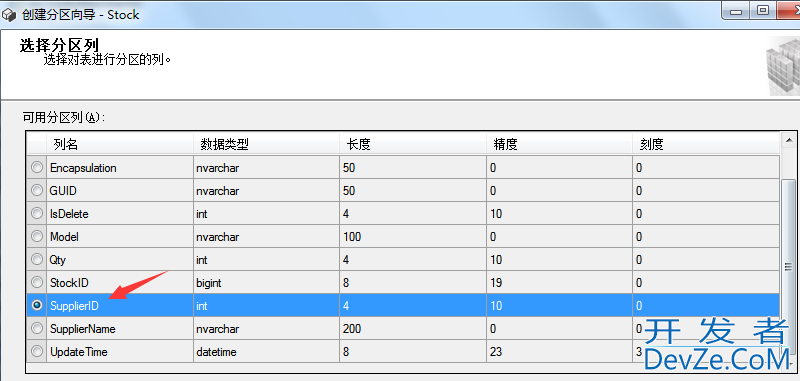Click the Qty name cell

coord(120,259)
